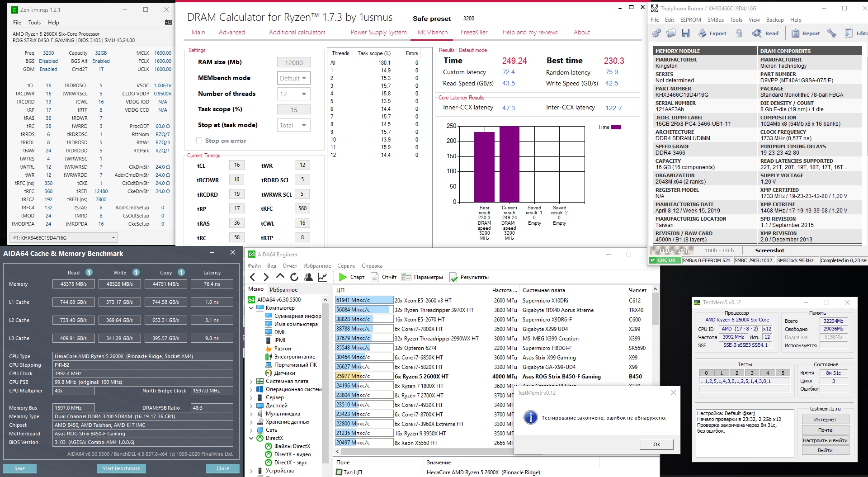Go forward in AIDA64 Engineer toolbar
The width and height of the screenshot is (868, 477).
[x=266, y=277]
